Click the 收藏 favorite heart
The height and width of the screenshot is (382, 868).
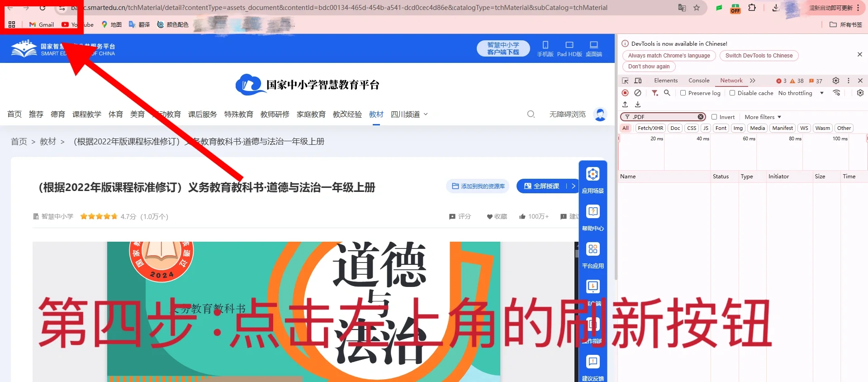497,216
